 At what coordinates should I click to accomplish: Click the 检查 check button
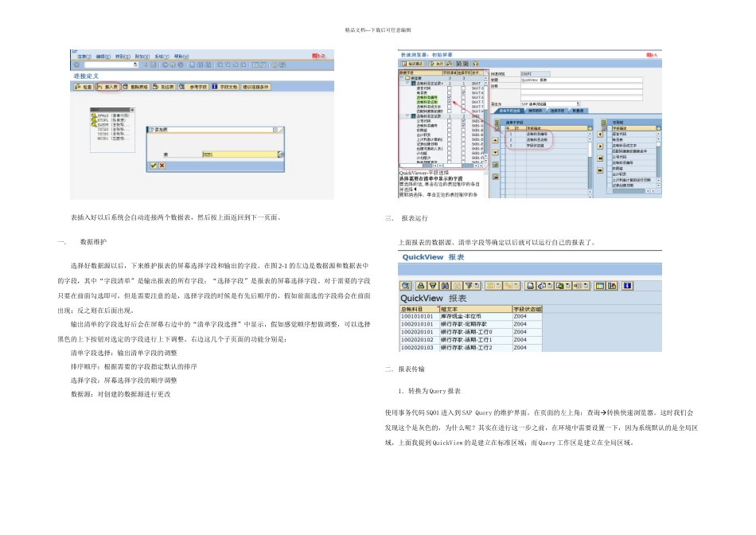(x=84, y=87)
